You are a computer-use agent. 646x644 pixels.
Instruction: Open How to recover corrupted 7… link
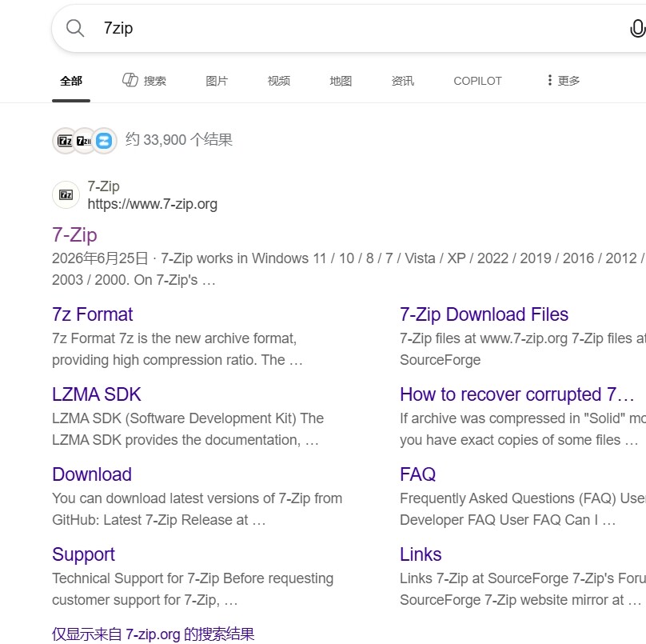pyautogui.click(x=517, y=394)
